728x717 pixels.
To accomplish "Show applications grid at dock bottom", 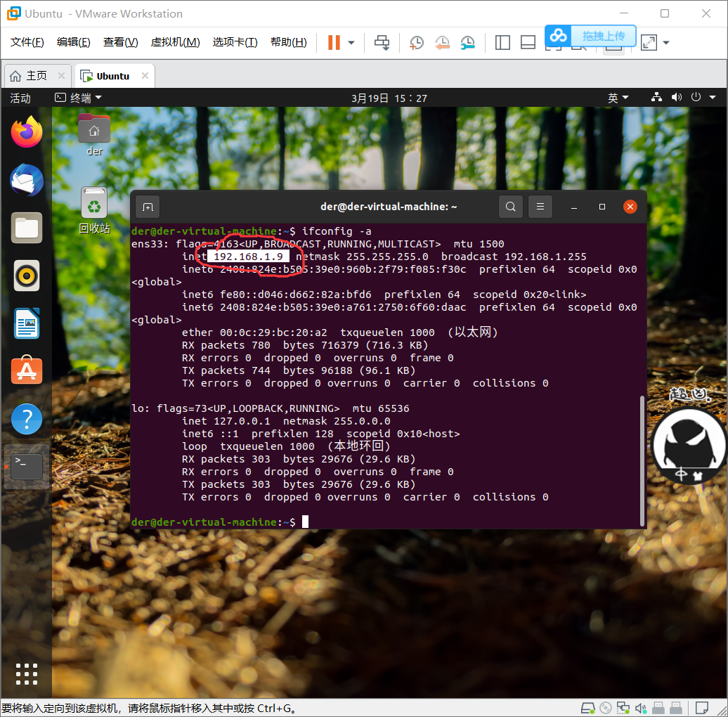I will coord(27,674).
